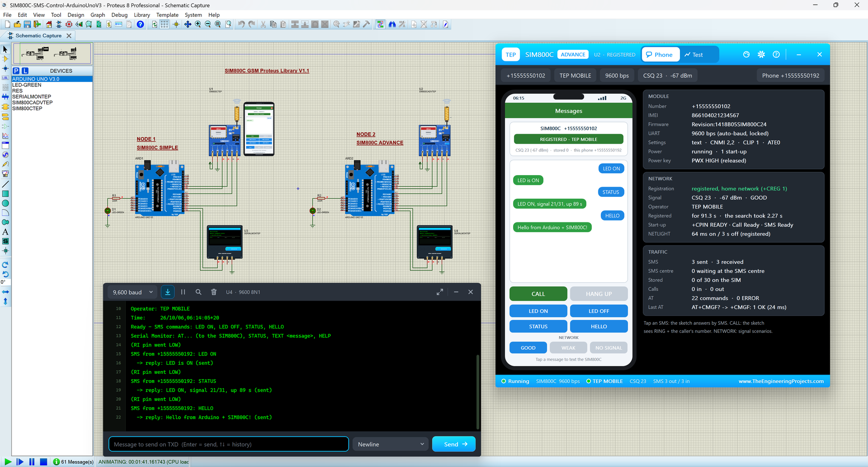Click the Save Project toolbar icon
Screen dimensions: 868x467
click(27, 24)
